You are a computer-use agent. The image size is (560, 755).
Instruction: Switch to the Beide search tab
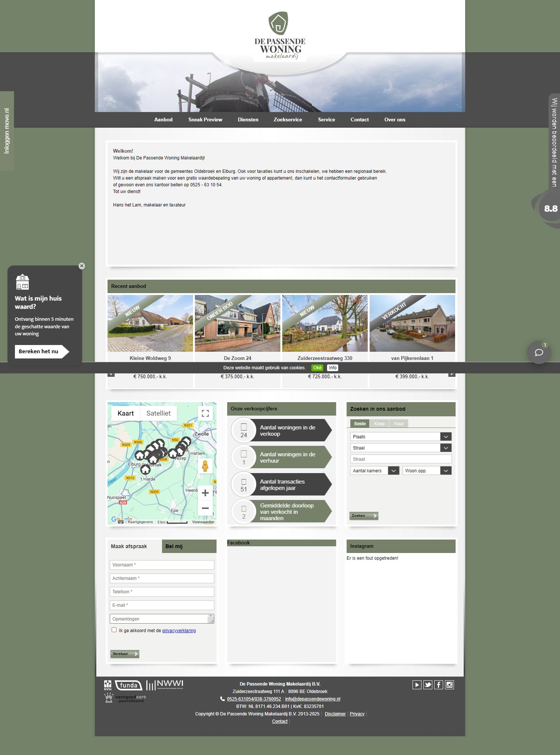tap(360, 423)
